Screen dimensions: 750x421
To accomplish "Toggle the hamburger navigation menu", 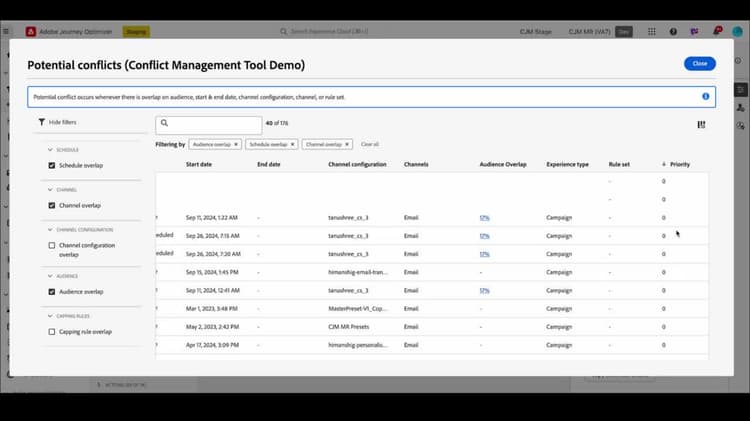I will click(x=6, y=32).
